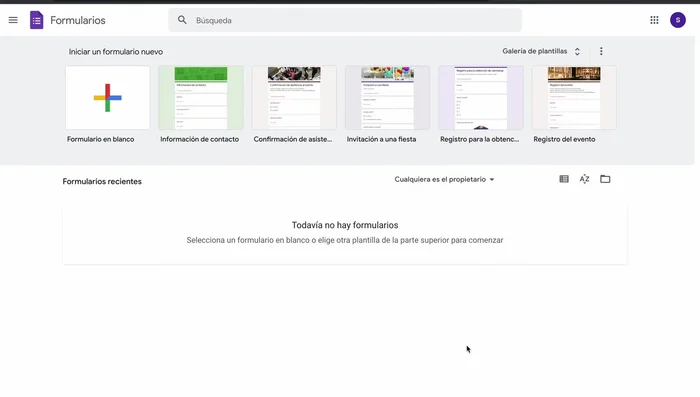Open the Registro para la obtención template
Image resolution: width=700 pixels, height=397 pixels.
pos(481,98)
